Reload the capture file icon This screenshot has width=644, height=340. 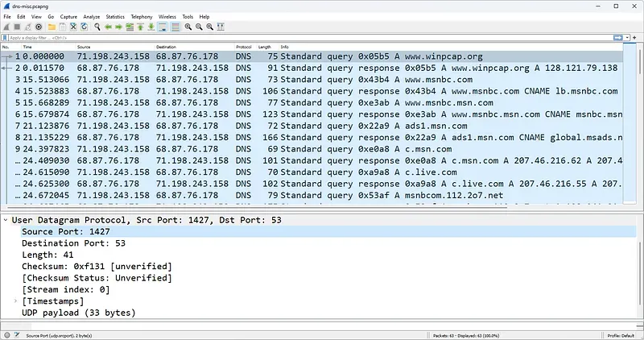pos(85,27)
